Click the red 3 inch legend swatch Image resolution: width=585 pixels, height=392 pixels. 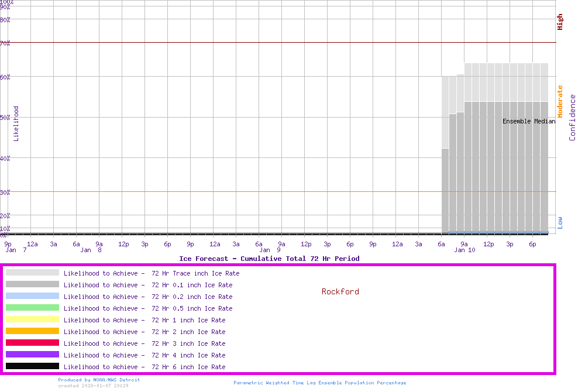point(32,343)
